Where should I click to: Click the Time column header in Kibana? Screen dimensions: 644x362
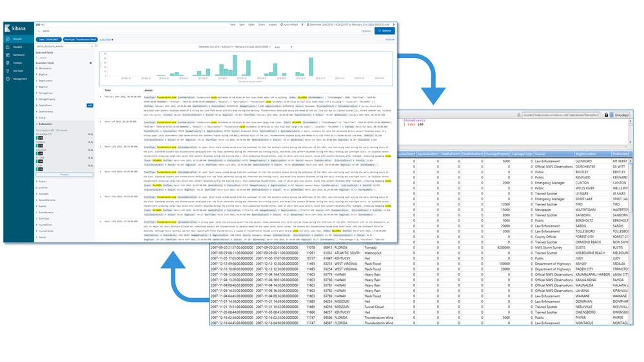(x=108, y=90)
